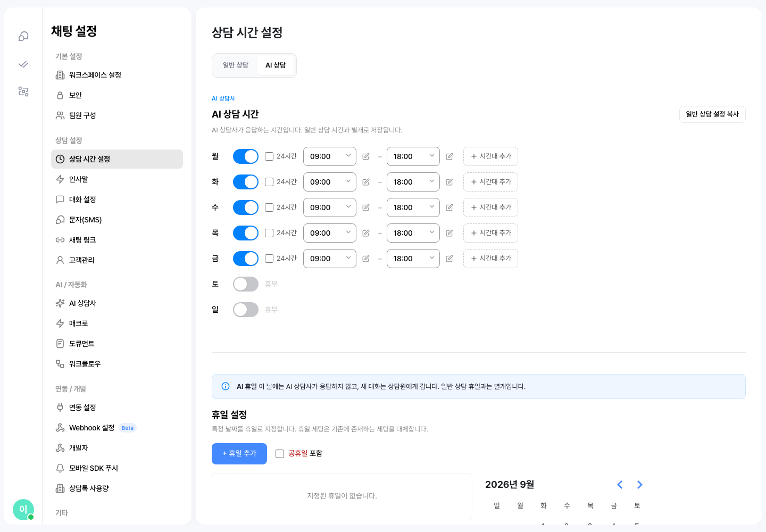Check 24시간 checkbox for Tuesday (화)
Screen dimensions: 766x532
tap(269, 182)
